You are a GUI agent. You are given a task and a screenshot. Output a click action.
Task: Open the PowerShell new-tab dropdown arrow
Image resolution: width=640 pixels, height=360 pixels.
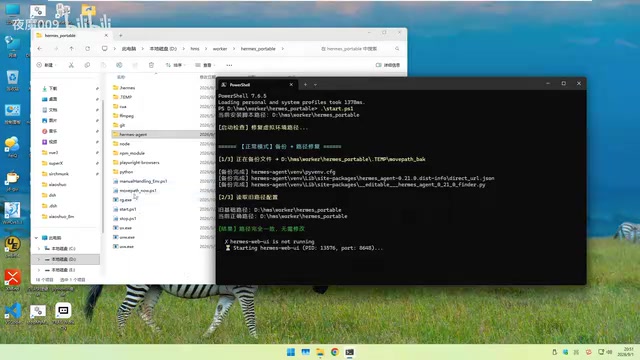(315, 84)
